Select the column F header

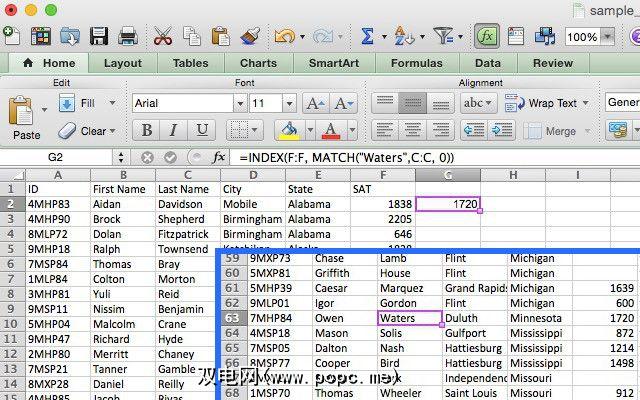click(x=383, y=175)
